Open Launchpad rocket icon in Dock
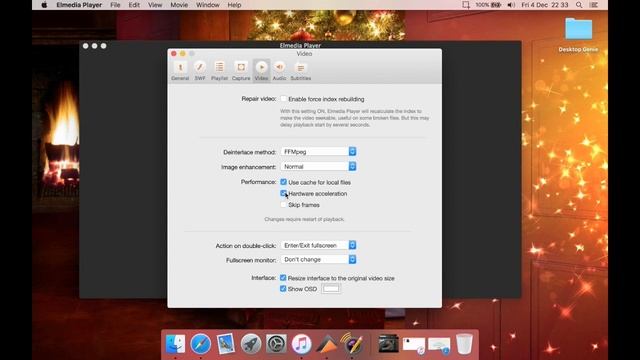Screen dimensions: 640x360 (x=251, y=344)
